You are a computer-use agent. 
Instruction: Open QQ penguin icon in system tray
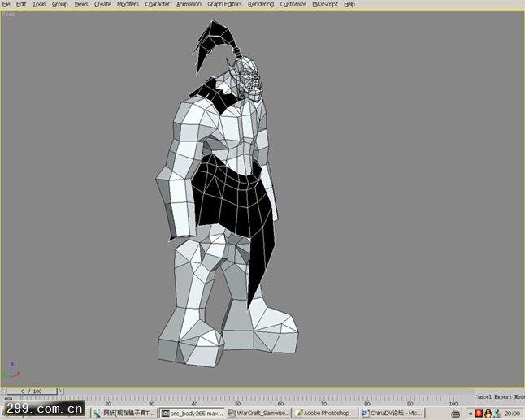coord(488,414)
